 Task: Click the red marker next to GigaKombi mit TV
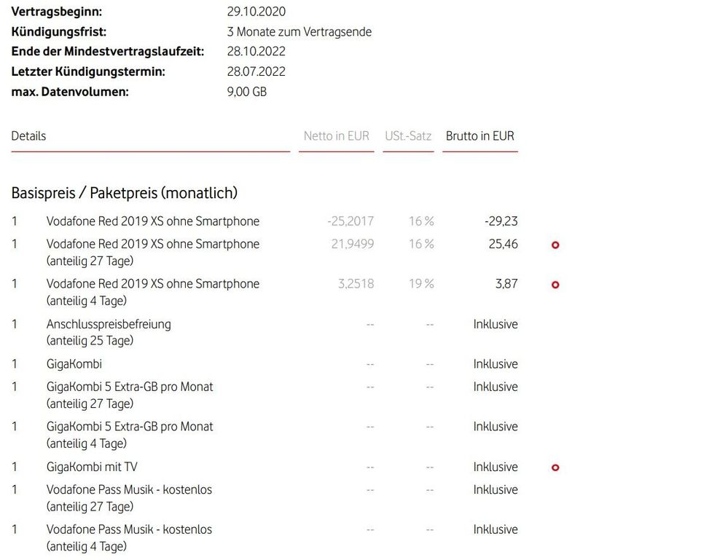coord(555,468)
